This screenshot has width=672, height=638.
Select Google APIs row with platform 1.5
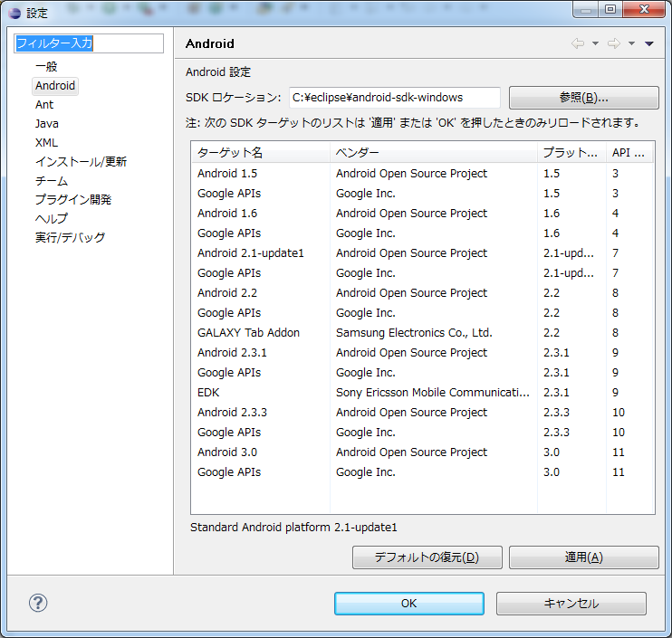coord(423,194)
